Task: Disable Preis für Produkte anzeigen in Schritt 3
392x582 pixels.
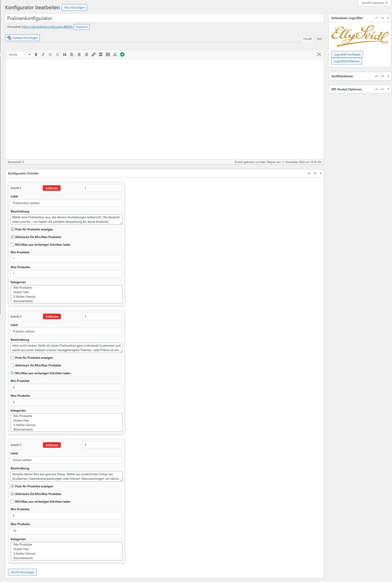Action: coord(12,486)
